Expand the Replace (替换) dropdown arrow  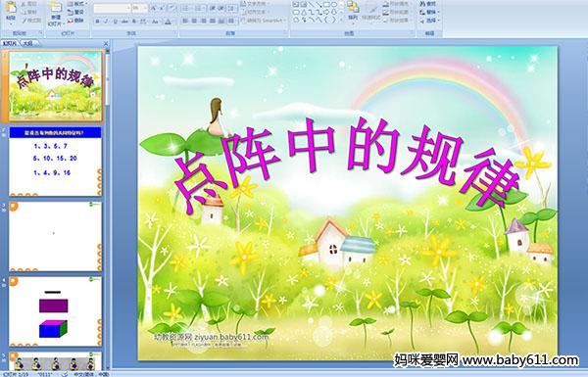(439, 12)
